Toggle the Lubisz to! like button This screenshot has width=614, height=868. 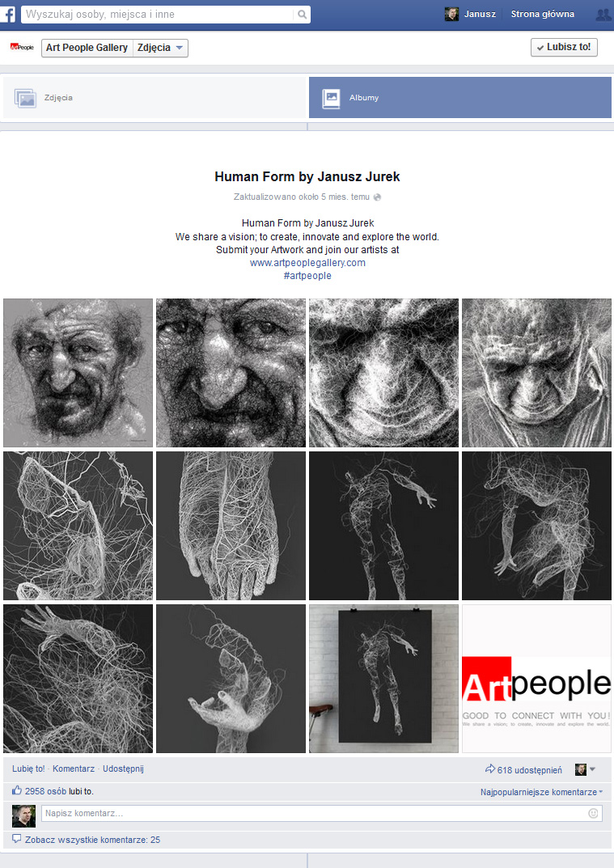point(564,48)
